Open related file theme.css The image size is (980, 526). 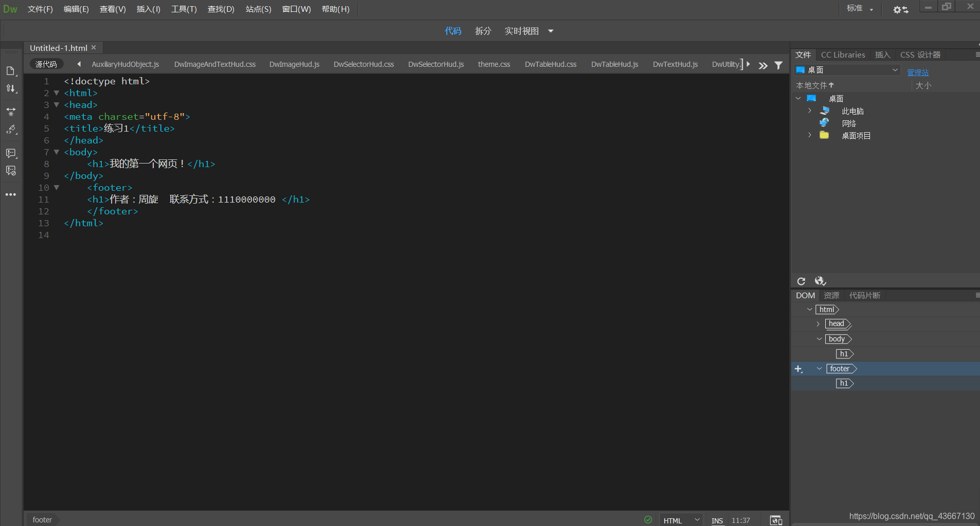pyautogui.click(x=494, y=64)
